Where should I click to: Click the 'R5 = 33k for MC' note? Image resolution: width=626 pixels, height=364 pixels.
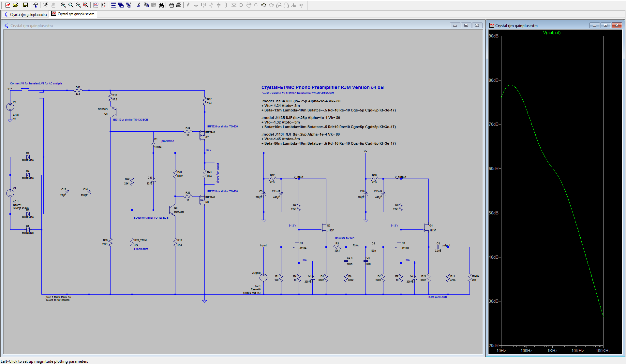pyautogui.click(x=345, y=238)
